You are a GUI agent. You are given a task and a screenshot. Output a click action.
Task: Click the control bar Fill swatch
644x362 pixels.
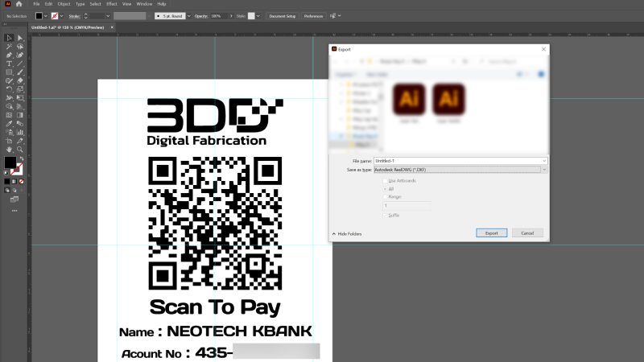(39, 16)
